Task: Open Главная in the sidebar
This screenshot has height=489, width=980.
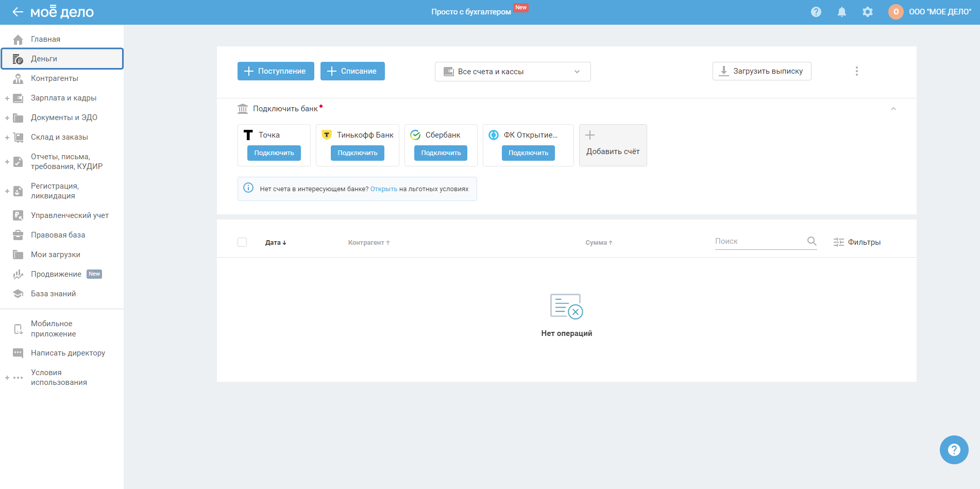Action: click(x=62, y=39)
